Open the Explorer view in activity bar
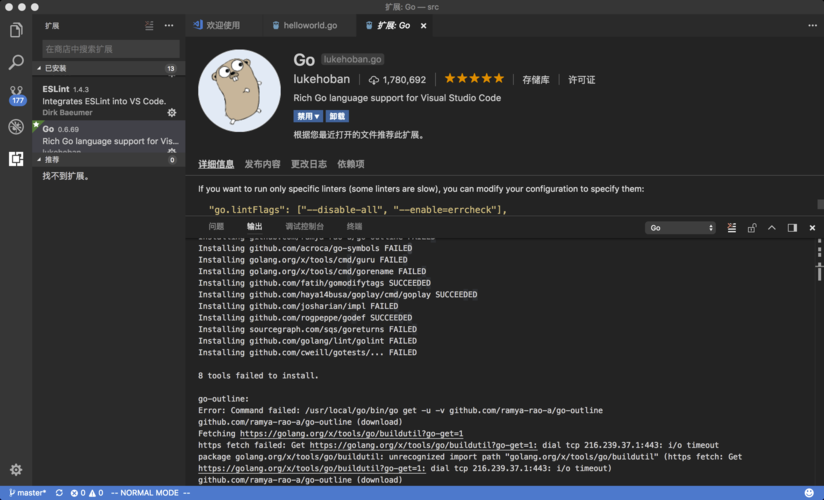 click(16, 30)
